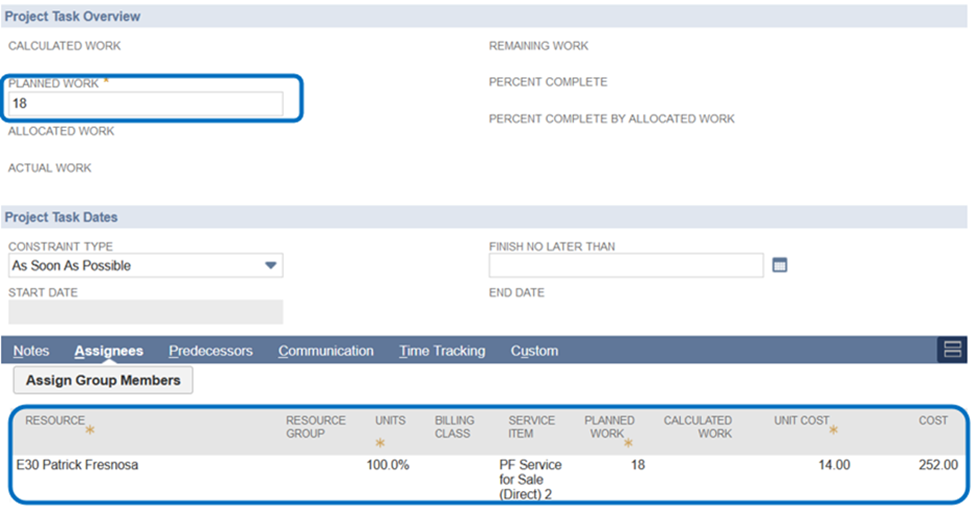The height and width of the screenshot is (512, 975).
Task: Click the Billing Class column header
Action: (x=454, y=427)
